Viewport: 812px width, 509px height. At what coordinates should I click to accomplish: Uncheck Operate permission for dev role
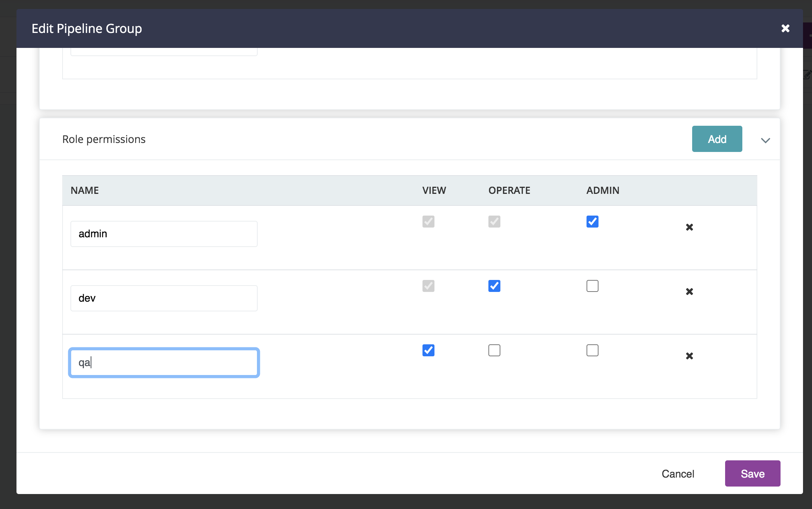coord(494,286)
